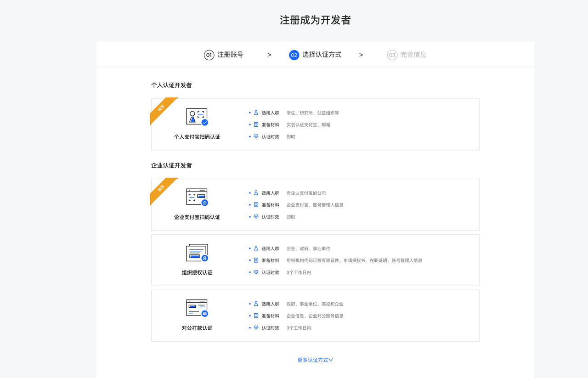Click 准备材料 document icon in 组织授权认证 card
This screenshot has height=378, width=588.
(256, 260)
